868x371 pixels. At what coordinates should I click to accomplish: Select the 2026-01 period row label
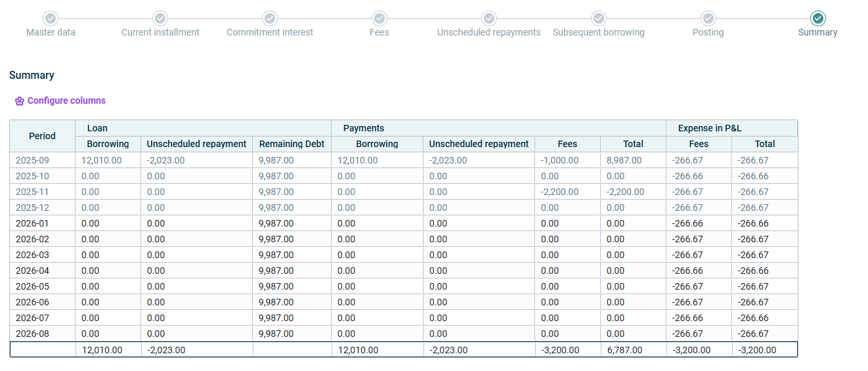tap(31, 223)
